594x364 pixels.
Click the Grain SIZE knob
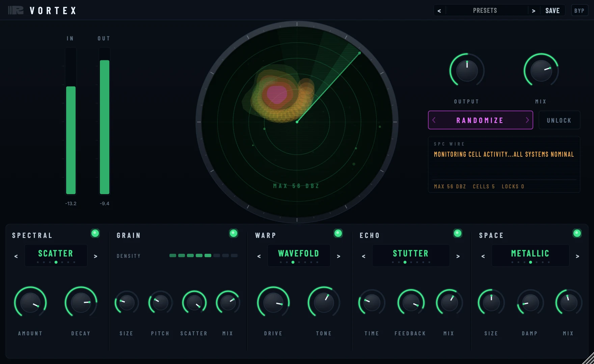click(x=127, y=303)
